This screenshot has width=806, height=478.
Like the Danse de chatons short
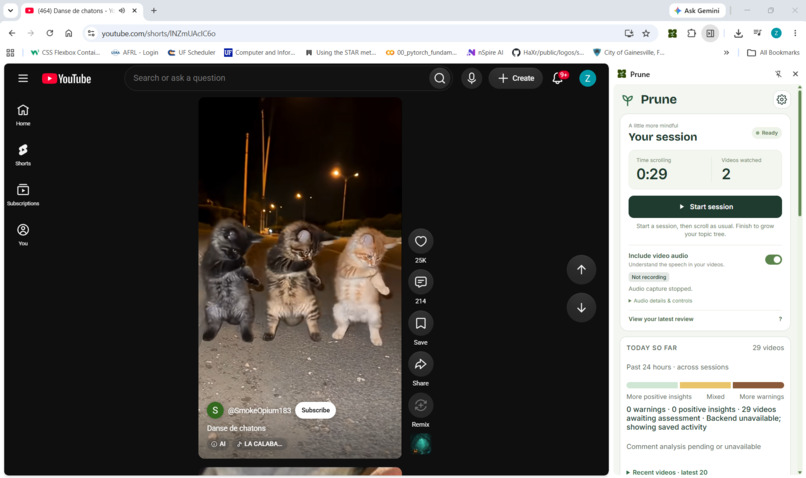point(420,241)
